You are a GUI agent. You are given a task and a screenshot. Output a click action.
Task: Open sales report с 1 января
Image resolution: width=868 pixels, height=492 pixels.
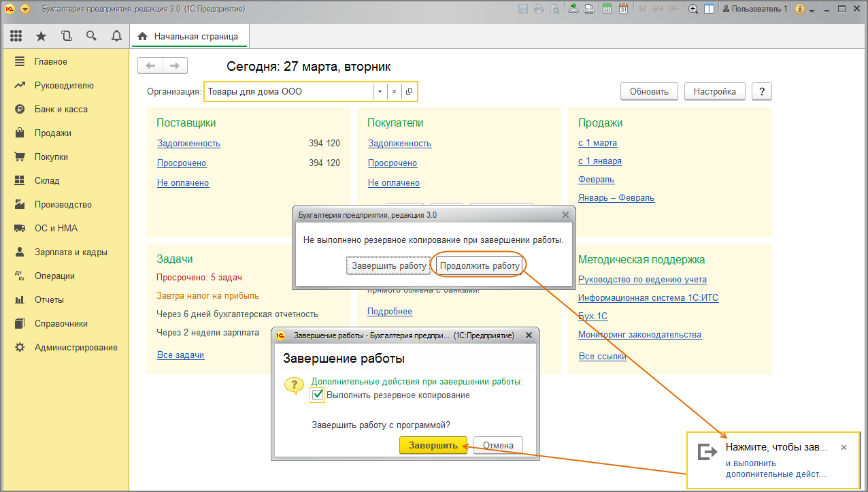pos(600,161)
